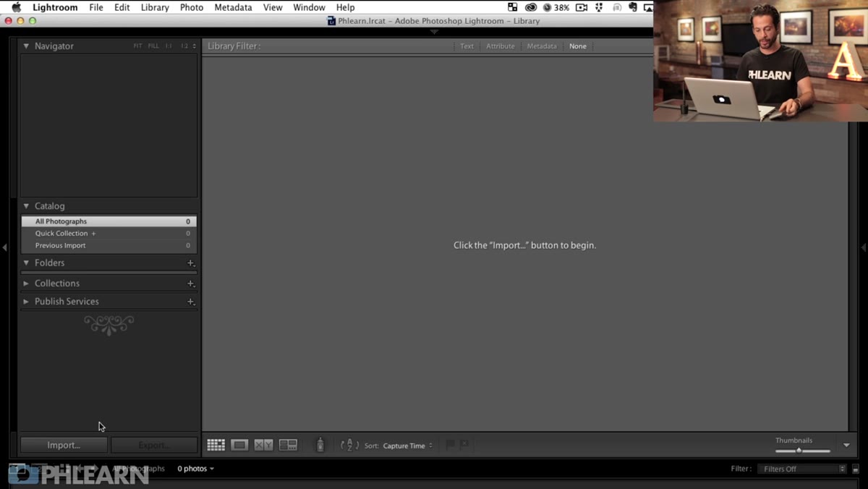Screen dimensions: 868x489
Task: Collapse the Folders panel
Action: [x=26, y=263]
